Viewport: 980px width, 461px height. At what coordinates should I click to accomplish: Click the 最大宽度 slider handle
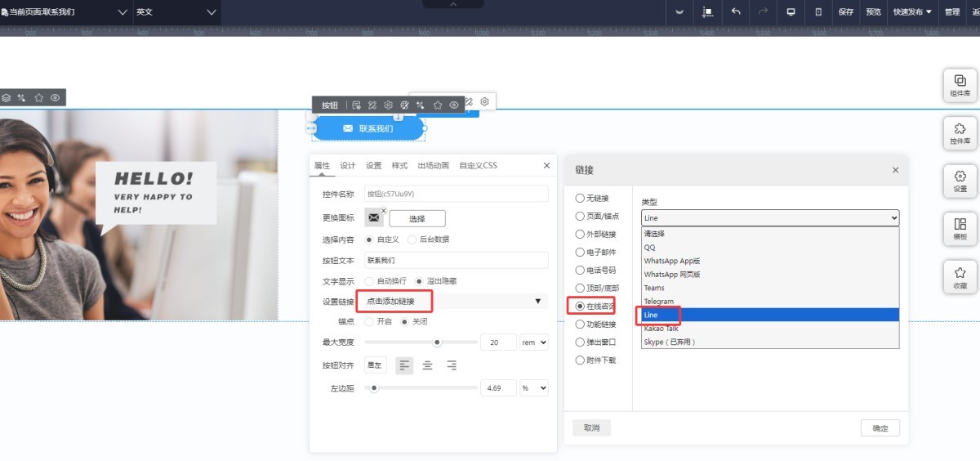(437, 342)
